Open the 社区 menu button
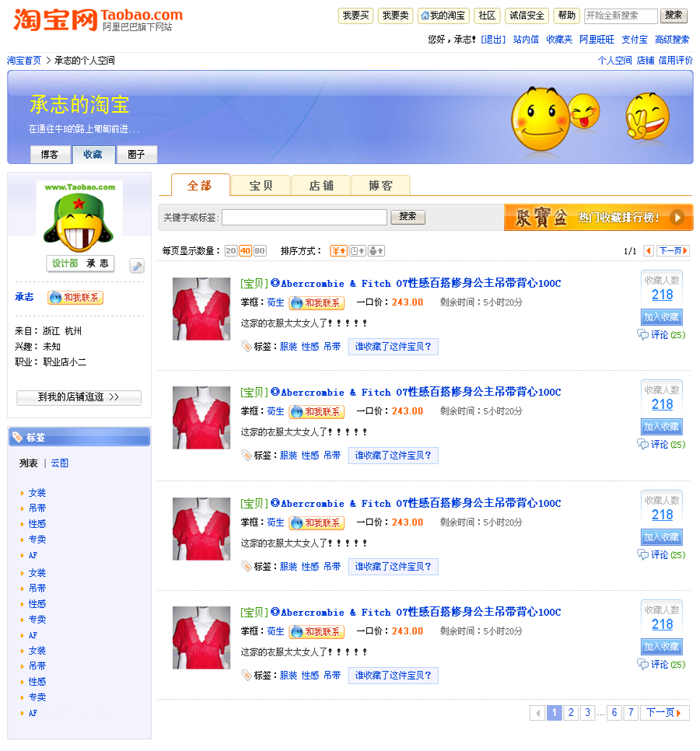 [x=487, y=16]
